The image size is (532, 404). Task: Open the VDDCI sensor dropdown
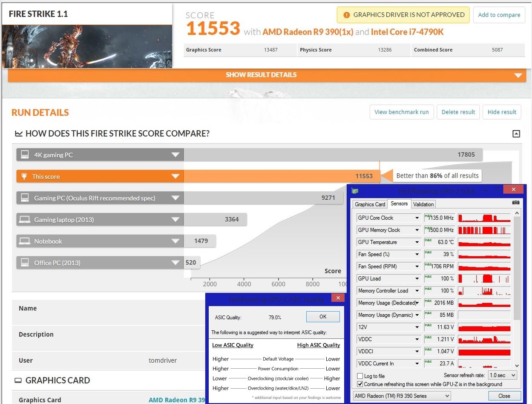tap(417, 352)
